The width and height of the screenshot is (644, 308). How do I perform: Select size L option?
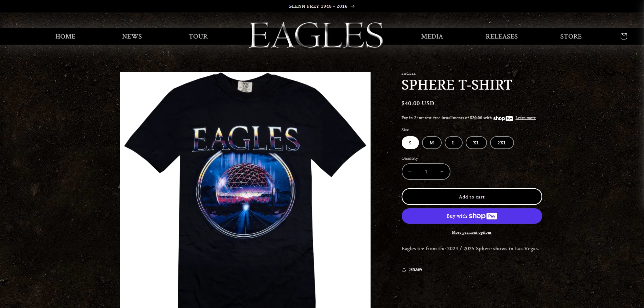coord(453,143)
